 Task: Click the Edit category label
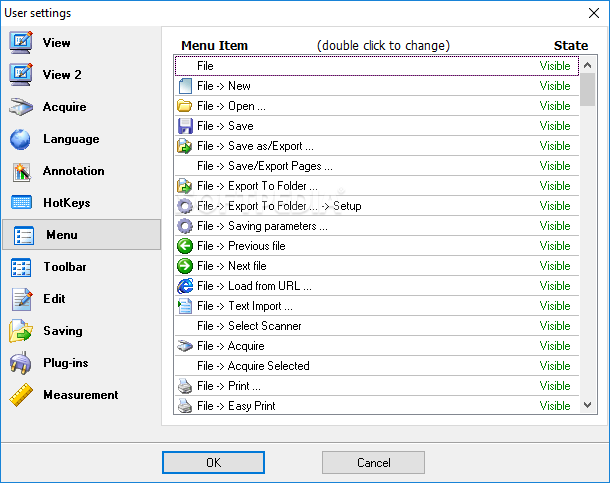(54, 299)
